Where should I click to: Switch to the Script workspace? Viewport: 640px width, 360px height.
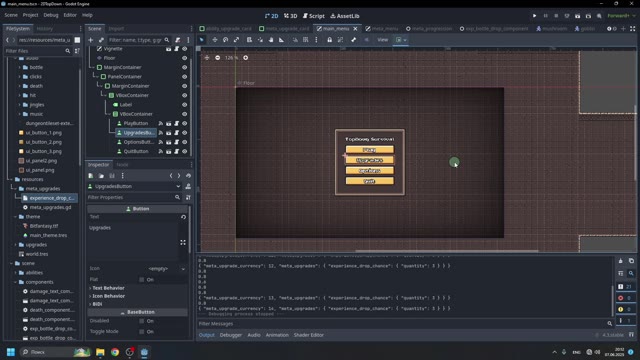pos(313,16)
